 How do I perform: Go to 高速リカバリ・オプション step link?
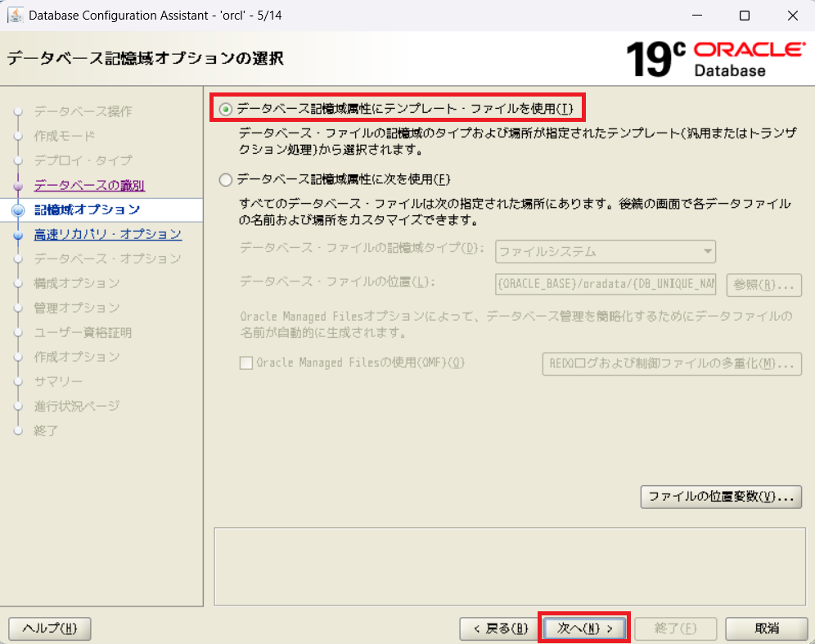(x=107, y=235)
